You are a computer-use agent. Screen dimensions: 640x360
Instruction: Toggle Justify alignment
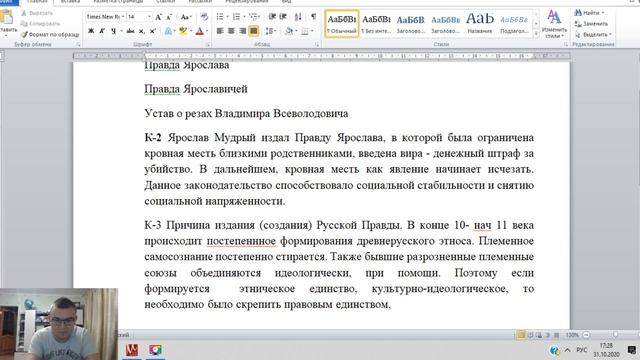click(253, 31)
